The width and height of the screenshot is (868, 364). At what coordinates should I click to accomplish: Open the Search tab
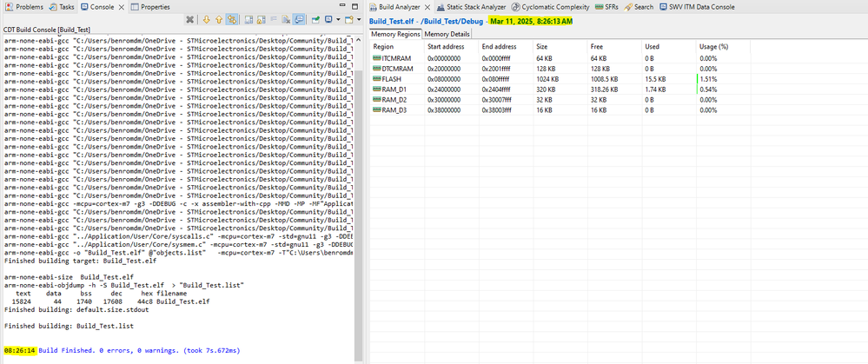click(x=639, y=7)
